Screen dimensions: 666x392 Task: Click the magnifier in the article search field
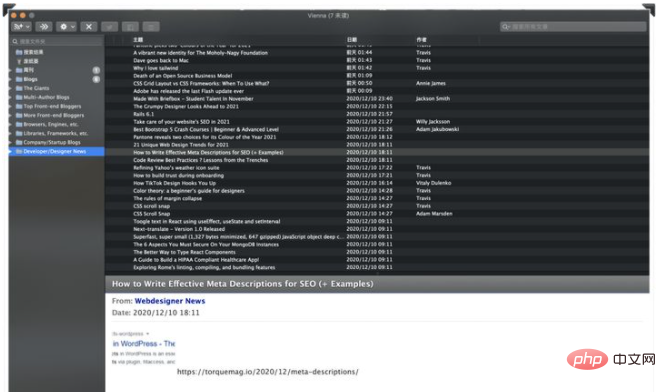tap(506, 27)
